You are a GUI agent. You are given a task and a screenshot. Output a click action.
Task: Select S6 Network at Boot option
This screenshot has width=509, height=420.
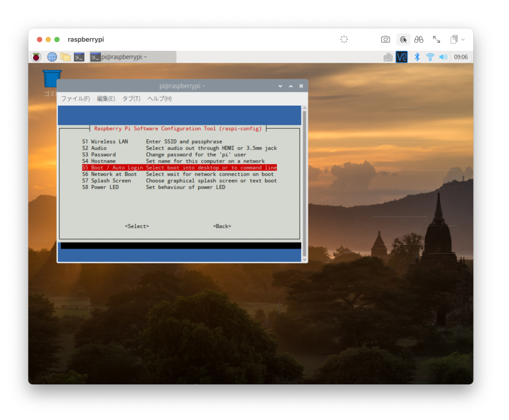click(179, 174)
